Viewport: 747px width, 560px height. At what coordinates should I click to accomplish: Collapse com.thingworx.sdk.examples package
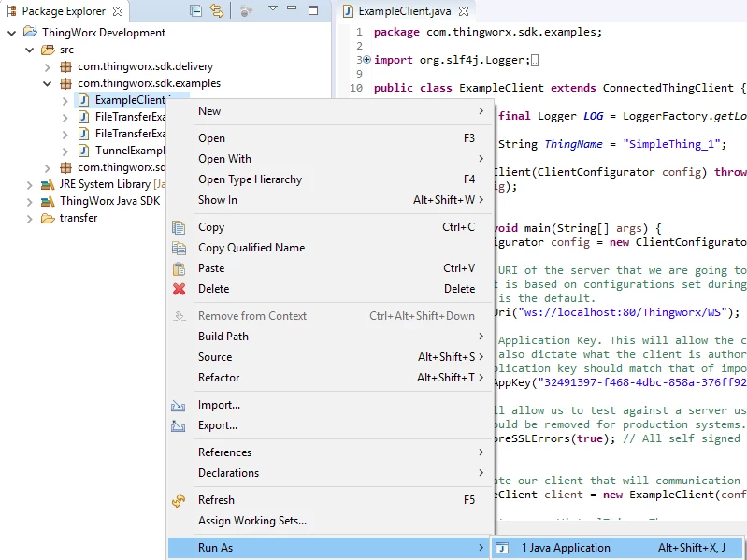[x=47, y=84]
